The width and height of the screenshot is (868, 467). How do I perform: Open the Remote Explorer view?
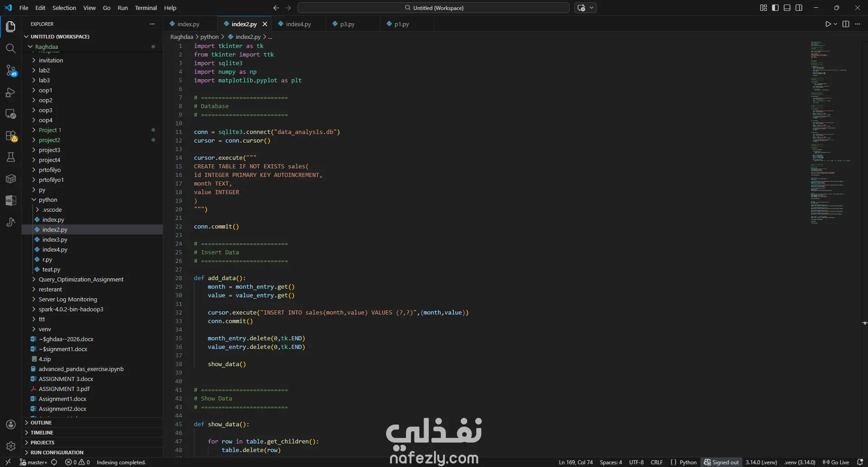11,114
